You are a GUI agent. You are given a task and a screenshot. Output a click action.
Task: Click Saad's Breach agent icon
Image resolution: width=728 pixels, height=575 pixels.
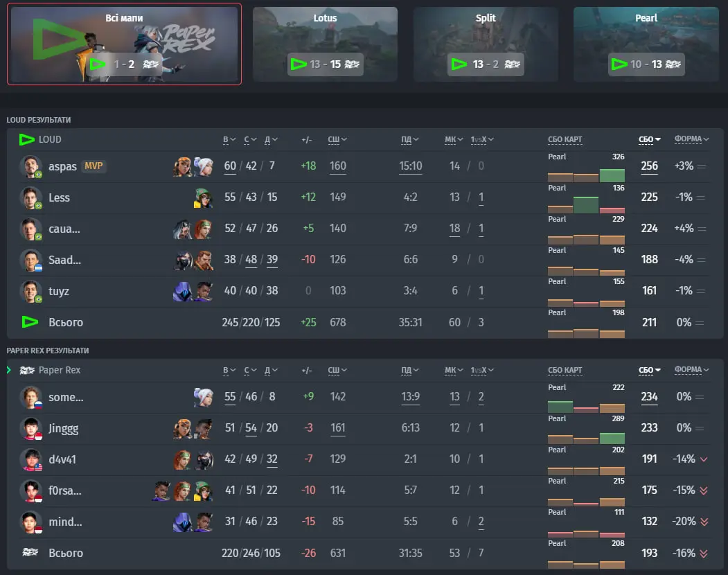pyautogui.click(x=204, y=260)
